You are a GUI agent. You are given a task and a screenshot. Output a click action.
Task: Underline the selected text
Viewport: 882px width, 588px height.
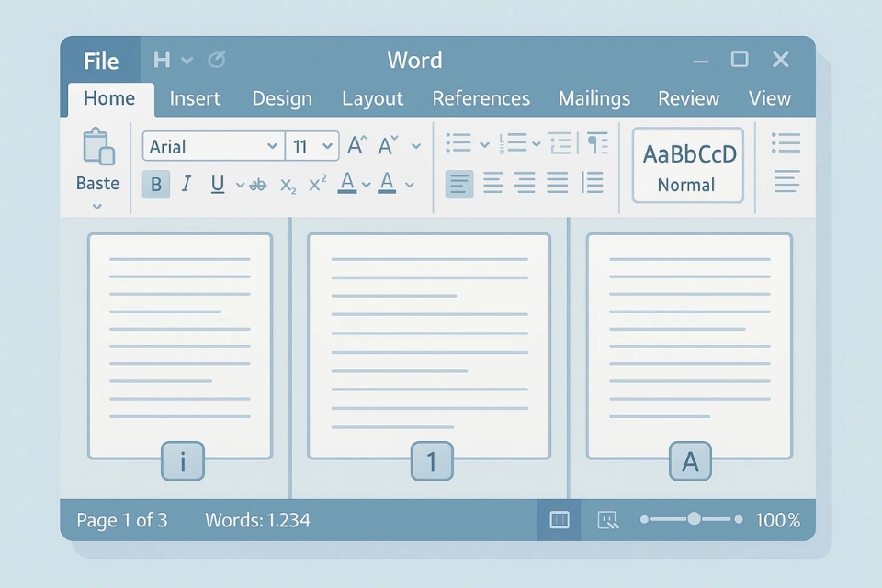[217, 184]
